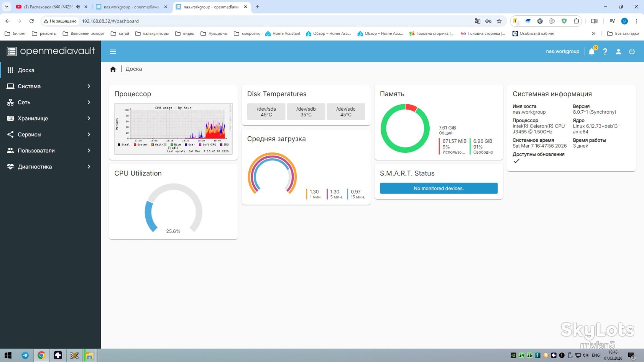The width and height of the screenshot is (644, 362).
Task: Open Windows Start menu
Action: point(8,355)
